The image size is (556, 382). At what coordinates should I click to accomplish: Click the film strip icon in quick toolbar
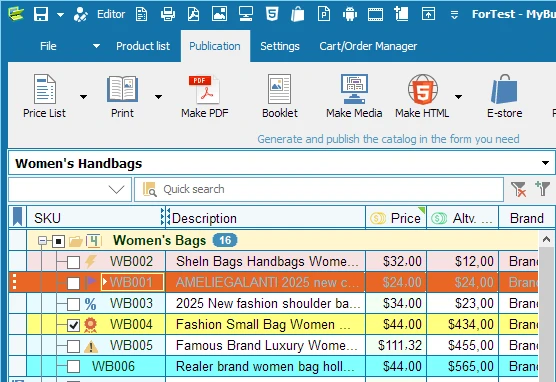[x=376, y=15]
